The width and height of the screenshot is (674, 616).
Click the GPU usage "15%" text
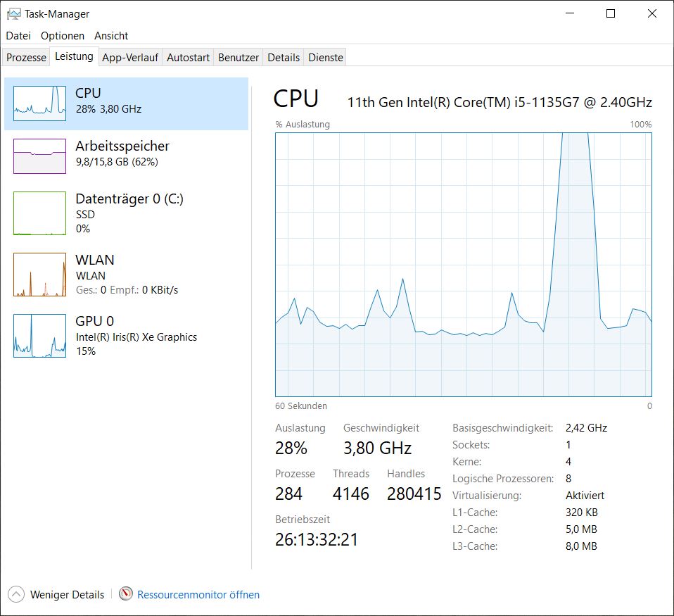click(86, 351)
